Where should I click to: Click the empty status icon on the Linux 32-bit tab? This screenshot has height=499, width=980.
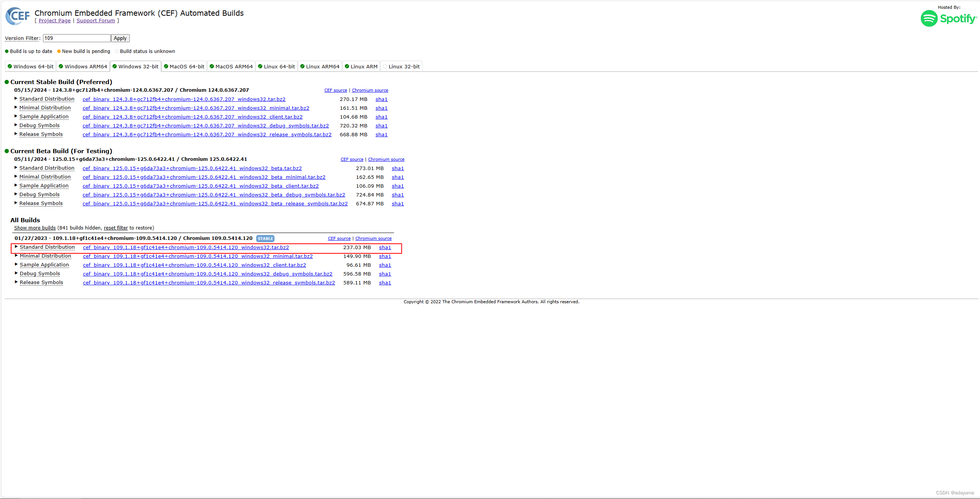[385, 66]
